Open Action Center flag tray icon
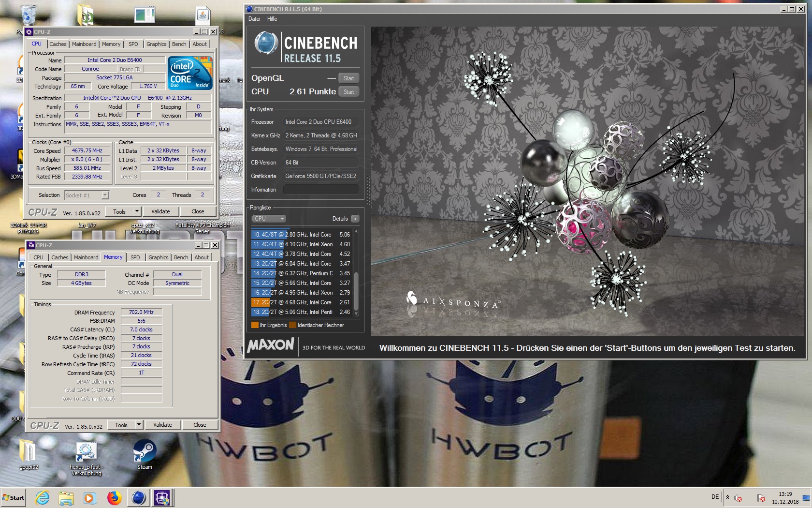Viewport: 812px width, 508px height. coord(761,498)
